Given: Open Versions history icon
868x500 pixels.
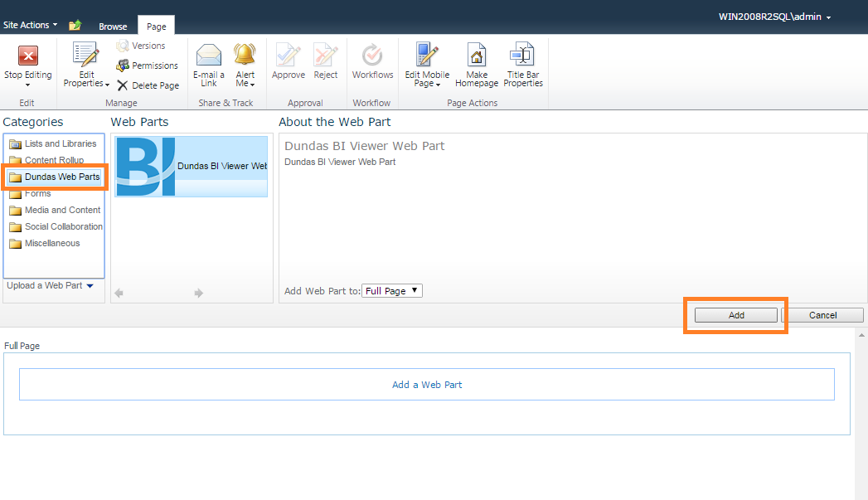Looking at the screenshot, I should [x=123, y=46].
